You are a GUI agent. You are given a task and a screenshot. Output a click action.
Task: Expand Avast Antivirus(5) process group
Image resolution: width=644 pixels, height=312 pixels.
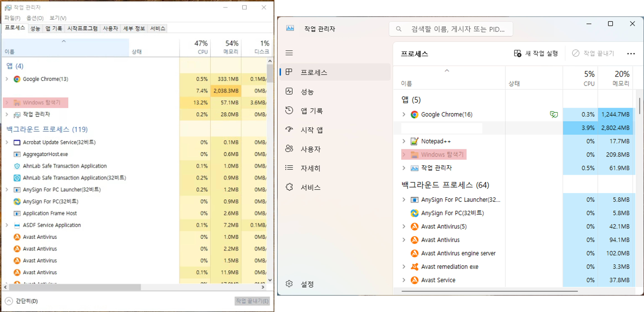coord(404,227)
